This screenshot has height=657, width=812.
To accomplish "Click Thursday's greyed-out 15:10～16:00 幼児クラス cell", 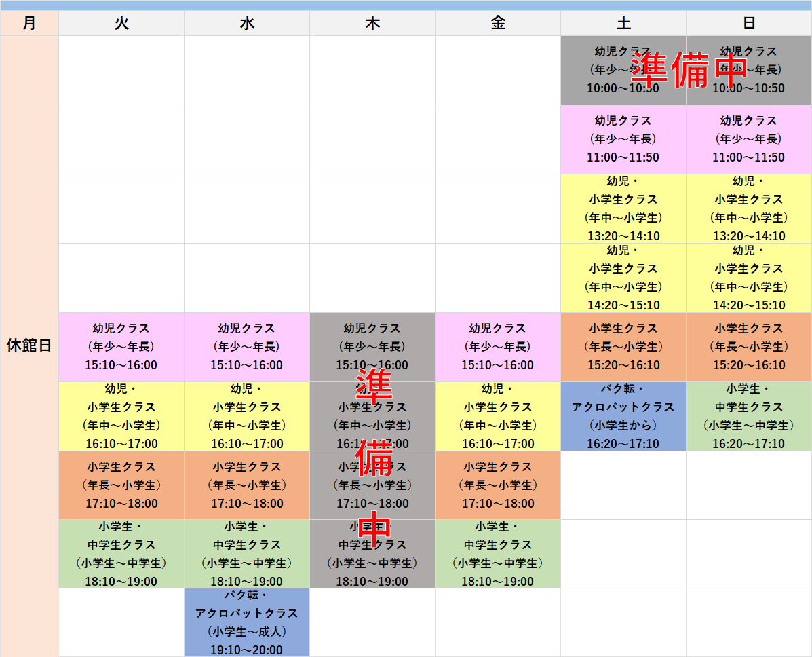I will (372, 347).
